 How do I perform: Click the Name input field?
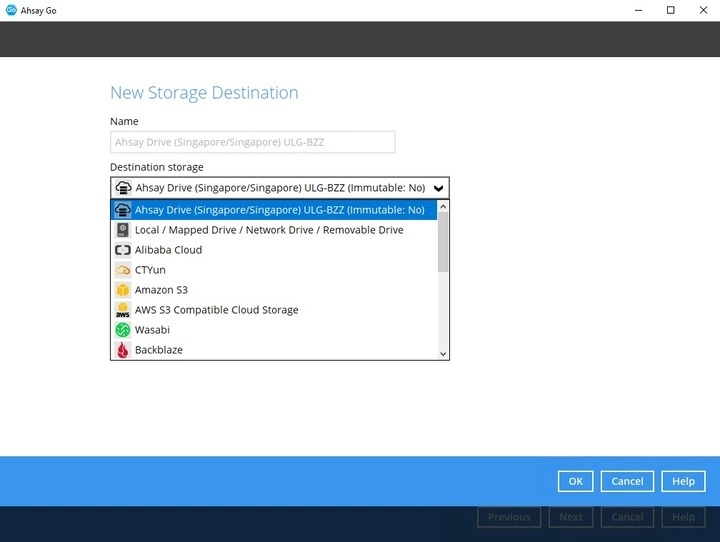pos(253,142)
